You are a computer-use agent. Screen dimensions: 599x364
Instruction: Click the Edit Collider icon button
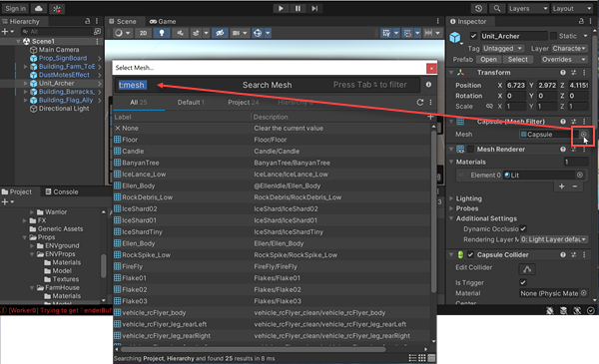pyautogui.click(x=527, y=269)
